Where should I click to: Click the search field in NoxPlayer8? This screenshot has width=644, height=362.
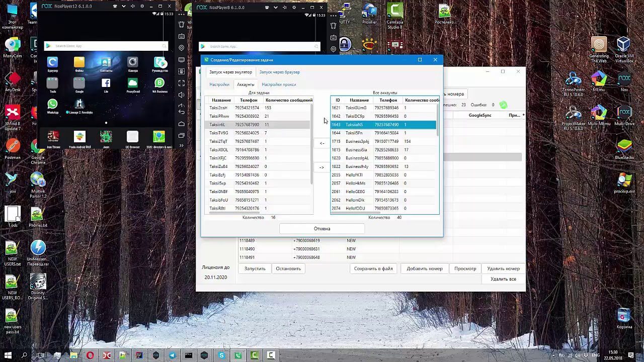260,46
